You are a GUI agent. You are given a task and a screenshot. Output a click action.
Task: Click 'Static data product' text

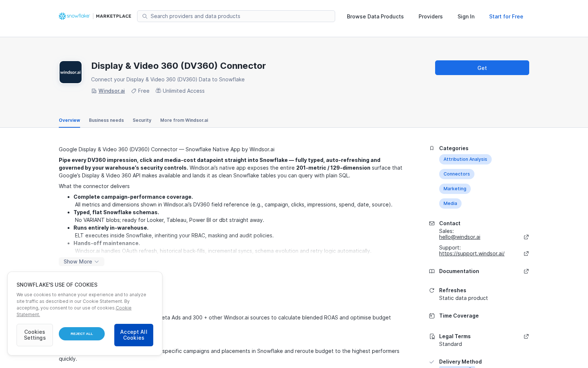click(x=463, y=298)
